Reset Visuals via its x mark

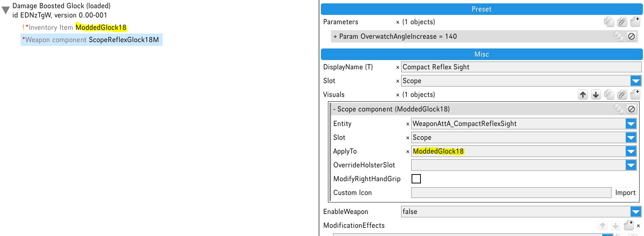(398, 95)
